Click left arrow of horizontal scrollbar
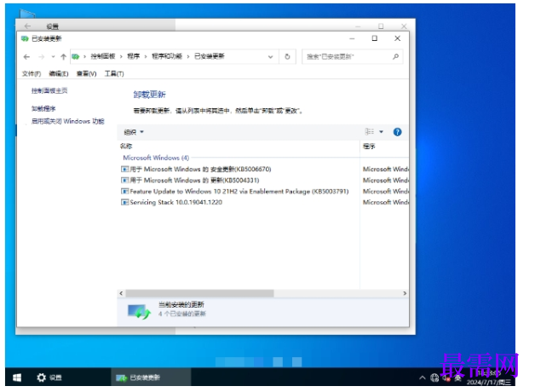535x392 pixels. point(121,293)
